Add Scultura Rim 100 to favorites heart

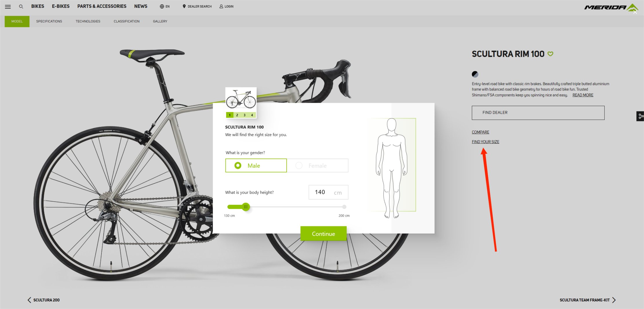pyautogui.click(x=550, y=54)
